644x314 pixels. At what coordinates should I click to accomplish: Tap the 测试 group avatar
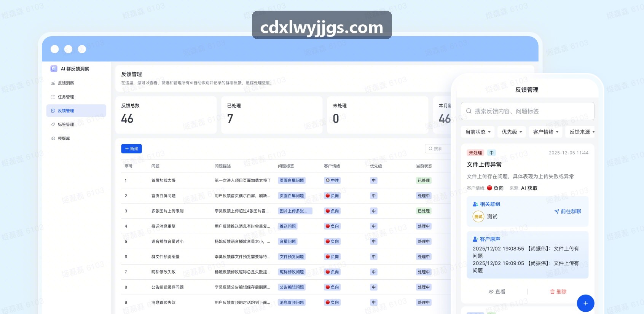478,217
